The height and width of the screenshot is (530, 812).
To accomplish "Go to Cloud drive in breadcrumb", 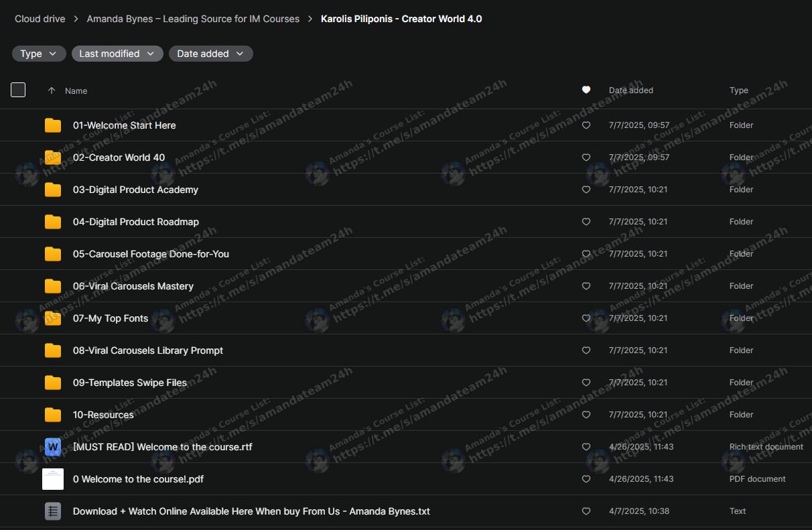I will 40,19.
